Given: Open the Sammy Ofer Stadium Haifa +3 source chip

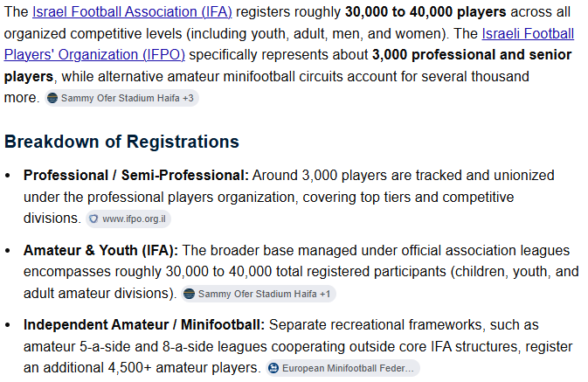Looking at the screenshot, I should (x=121, y=98).
